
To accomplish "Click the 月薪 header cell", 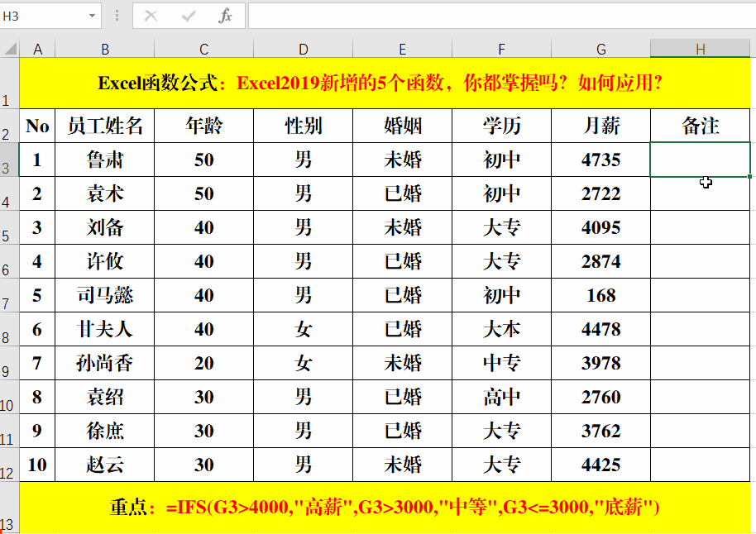I will pos(600,126).
